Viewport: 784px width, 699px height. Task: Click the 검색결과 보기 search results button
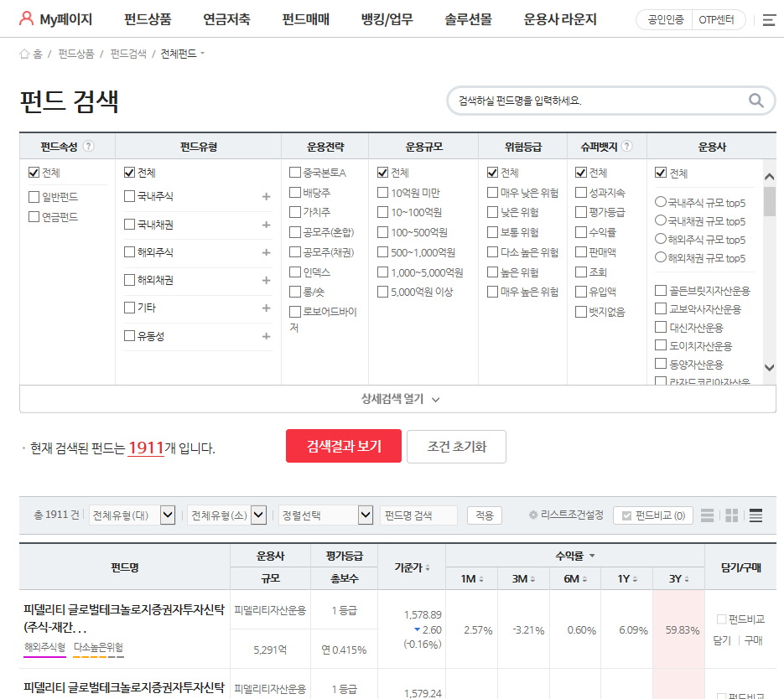click(x=344, y=446)
